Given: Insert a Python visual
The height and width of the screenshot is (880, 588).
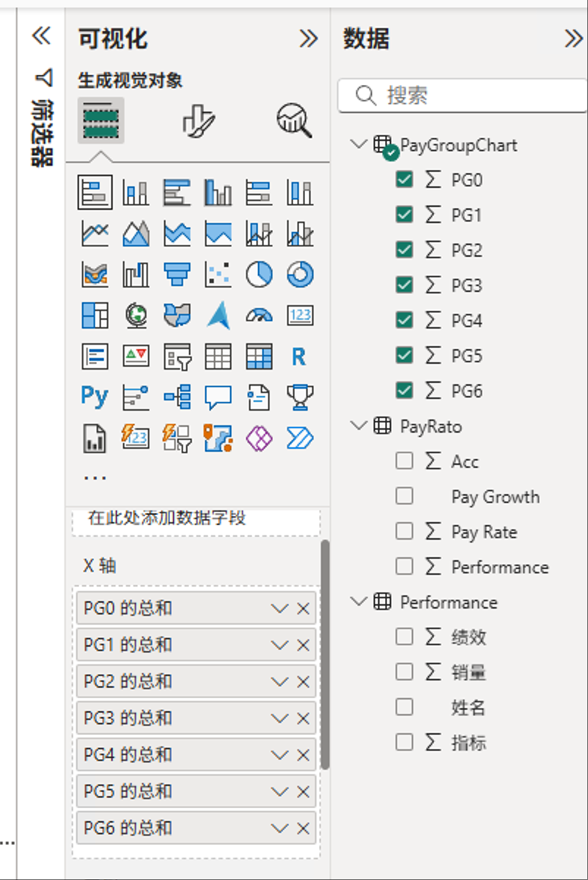Looking at the screenshot, I should [95, 397].
